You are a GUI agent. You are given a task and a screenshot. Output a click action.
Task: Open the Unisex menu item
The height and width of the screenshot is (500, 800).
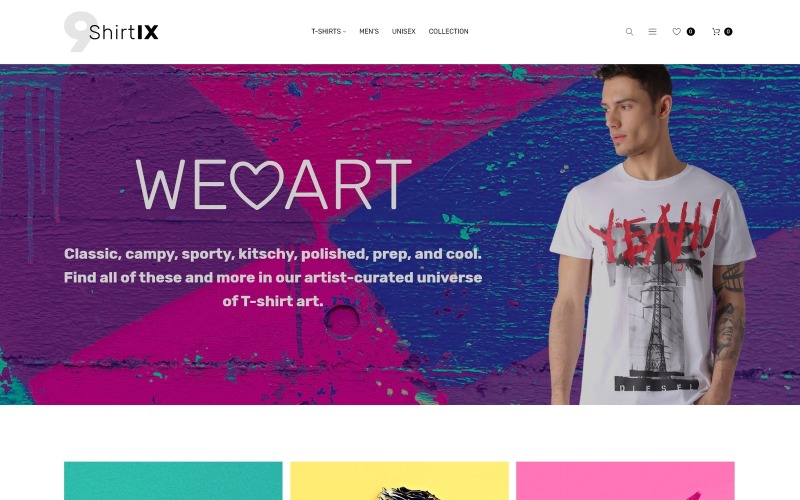(x=404, y=32)
